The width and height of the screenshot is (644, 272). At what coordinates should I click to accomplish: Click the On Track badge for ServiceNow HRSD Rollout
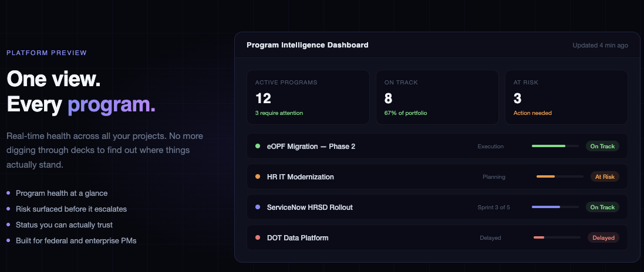point(602,207)
